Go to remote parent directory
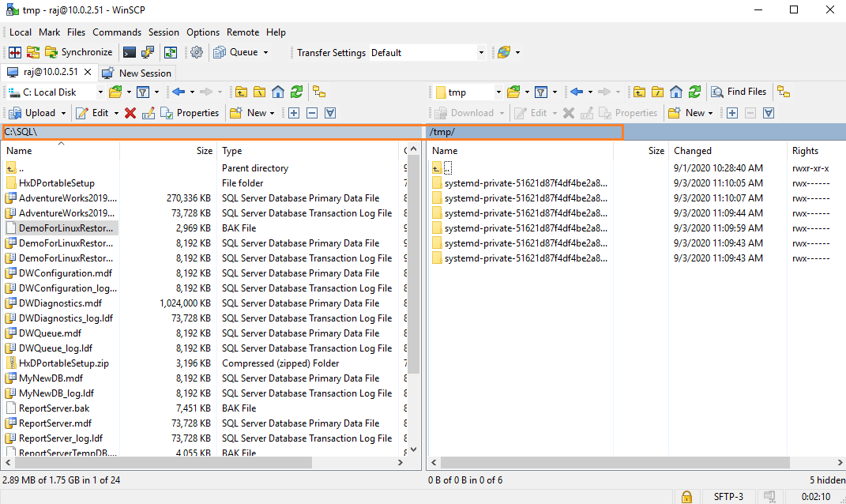This screenshot has width=846, height=504. (x=639, y=92)
